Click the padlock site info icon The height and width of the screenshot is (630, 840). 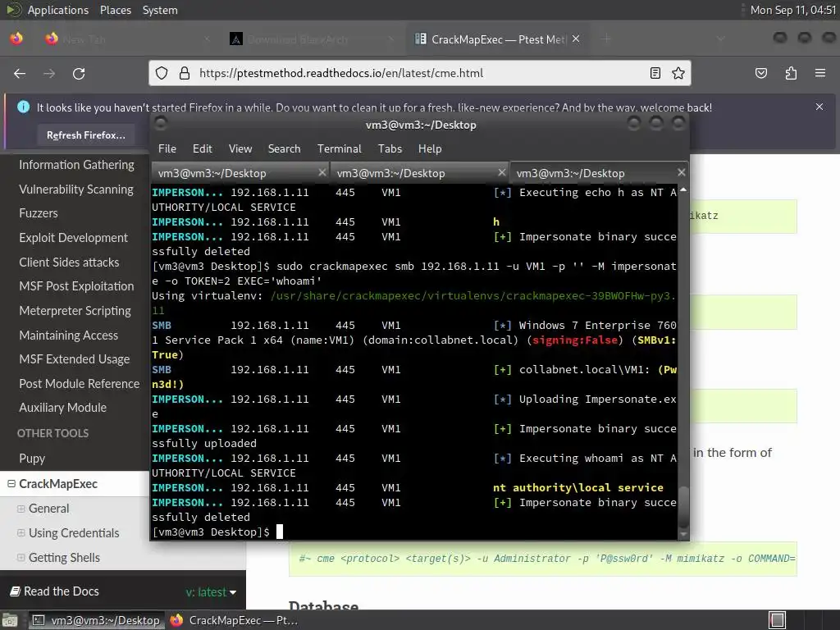(185, 73)
